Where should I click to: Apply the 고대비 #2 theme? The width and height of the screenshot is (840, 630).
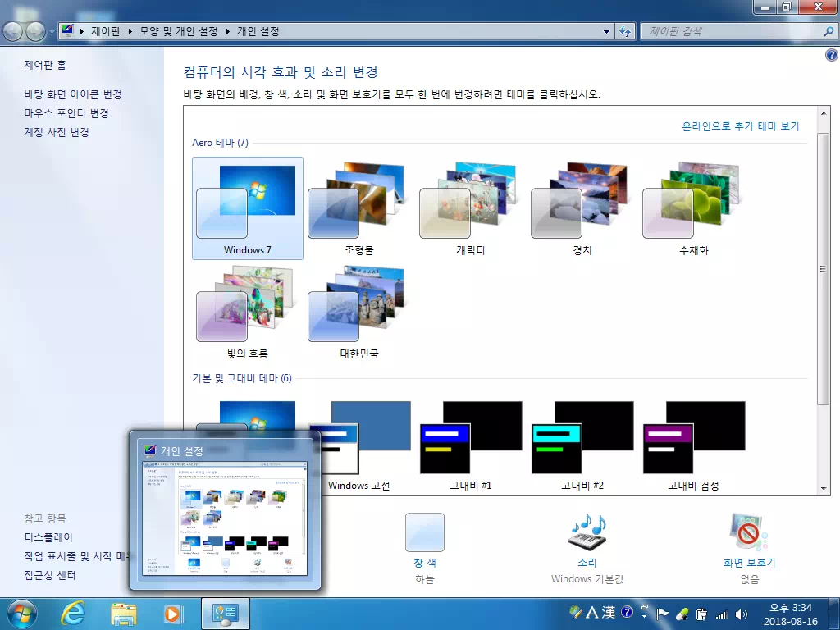(x=582, y=445)
